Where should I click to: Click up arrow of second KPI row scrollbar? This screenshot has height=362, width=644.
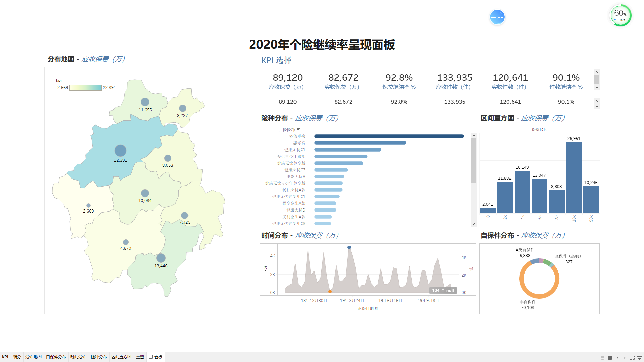point(597,101)
